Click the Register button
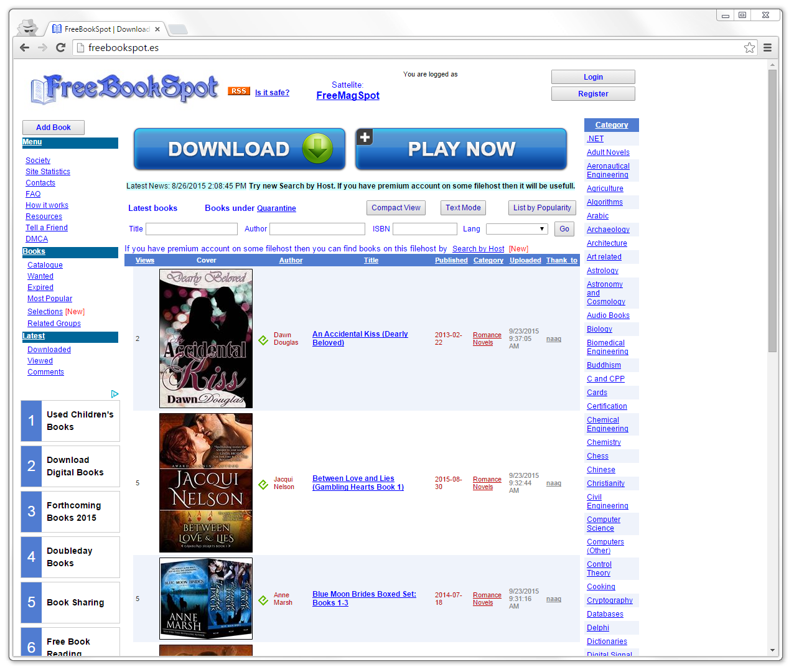The height and width of the screenshot is (672, 794). pos(592,93)
